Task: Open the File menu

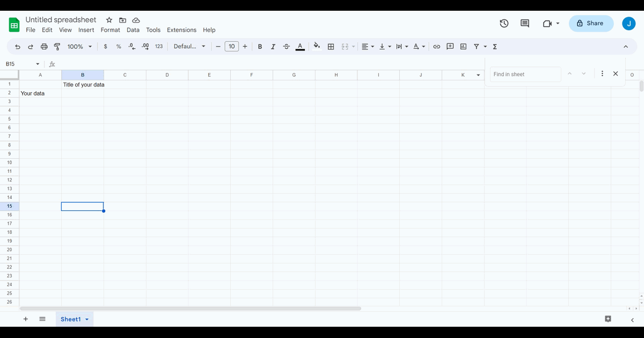Action: 31,30
